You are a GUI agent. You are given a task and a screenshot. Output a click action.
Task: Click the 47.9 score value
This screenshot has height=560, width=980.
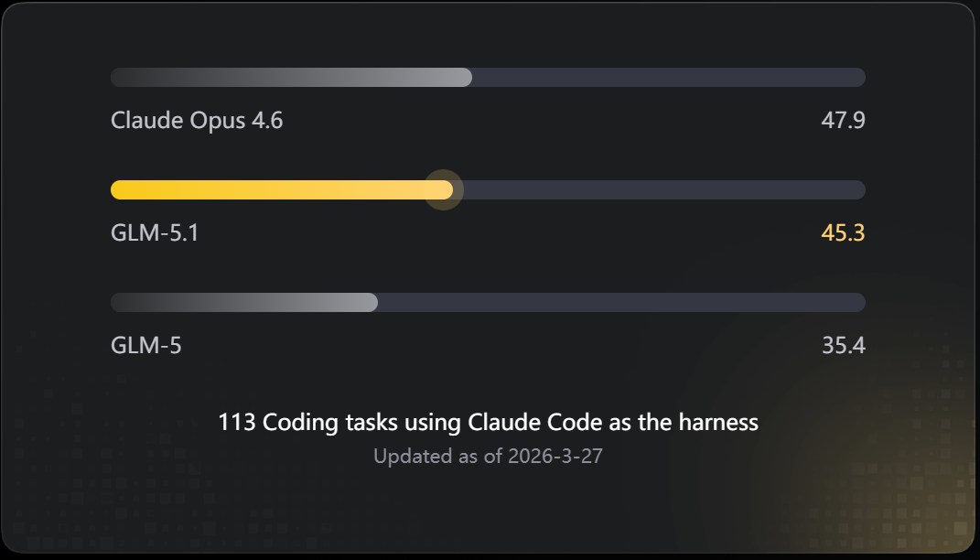(843, 120)
